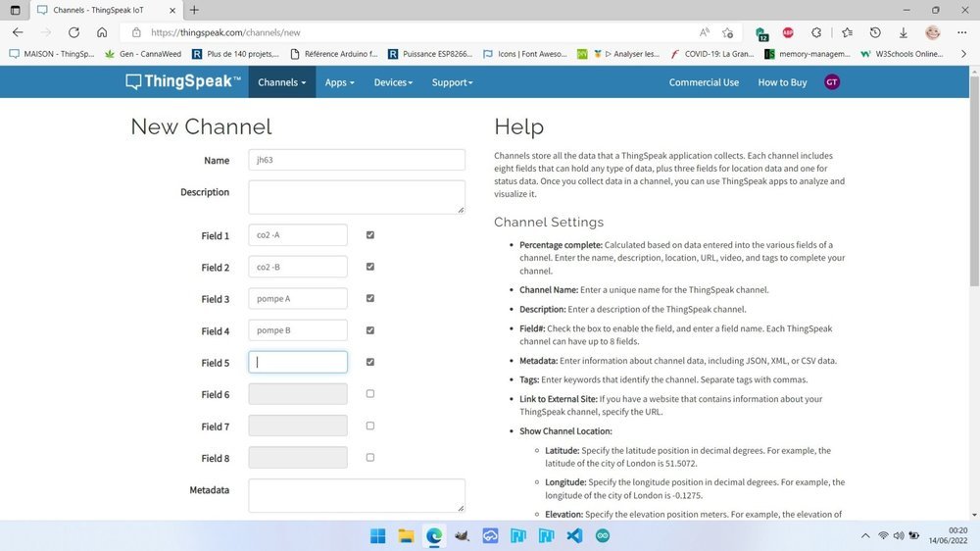Uncheck the Field 1 checkbox
The width and height of the screenshot is (980, 551).
[x=370, y=235]
